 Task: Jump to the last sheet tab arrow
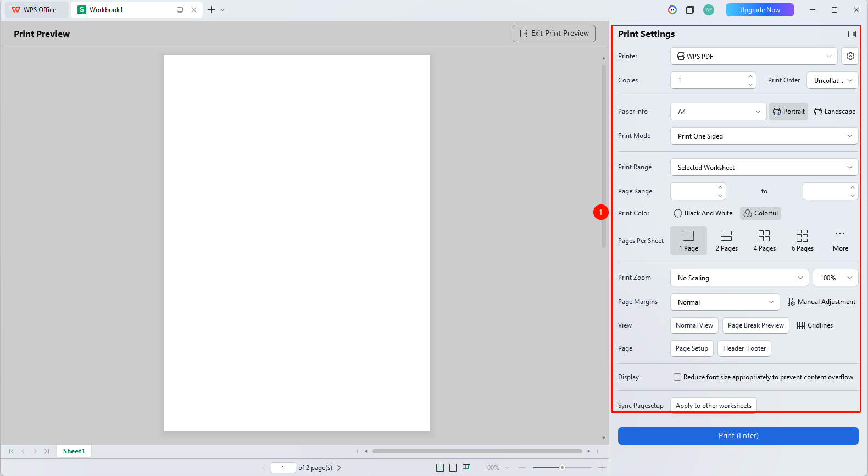coord(47,451)
